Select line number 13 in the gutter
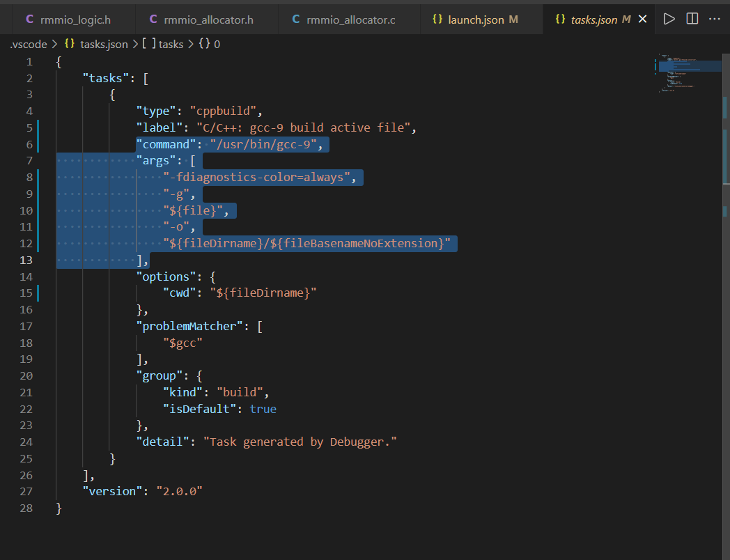The width and height of the screenshot is (730, 560). (x=26, y=260)
